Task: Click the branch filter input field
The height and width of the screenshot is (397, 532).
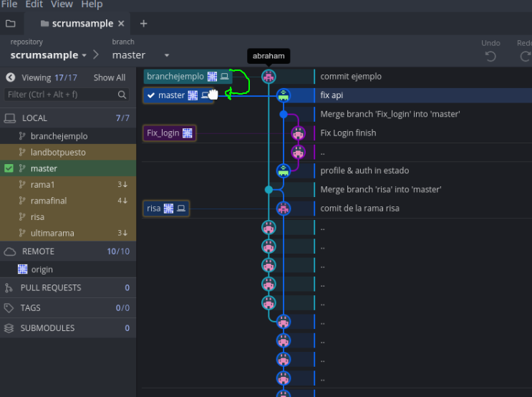Action: tap(61, 95)
